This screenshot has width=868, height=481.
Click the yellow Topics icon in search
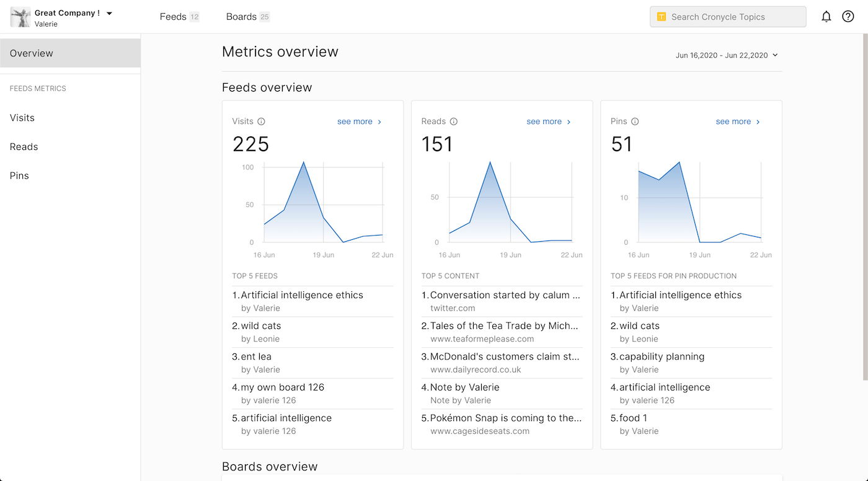pyautogui.click(x=661, y=17)
